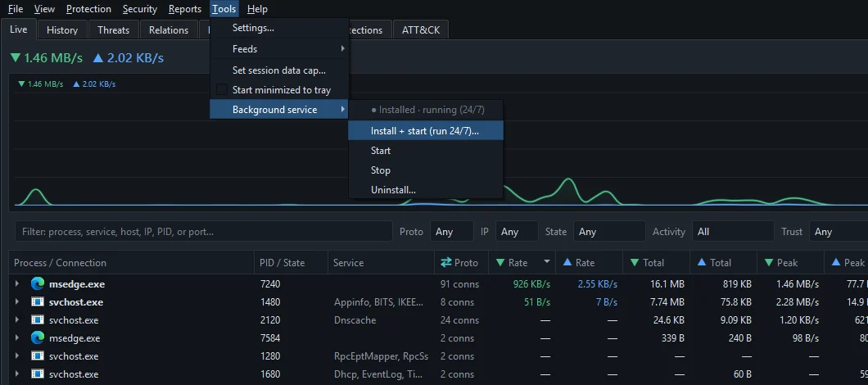Click the 16.1 MB total cell
This screenshot has height=385, width=868.
(x=667, y=284)
